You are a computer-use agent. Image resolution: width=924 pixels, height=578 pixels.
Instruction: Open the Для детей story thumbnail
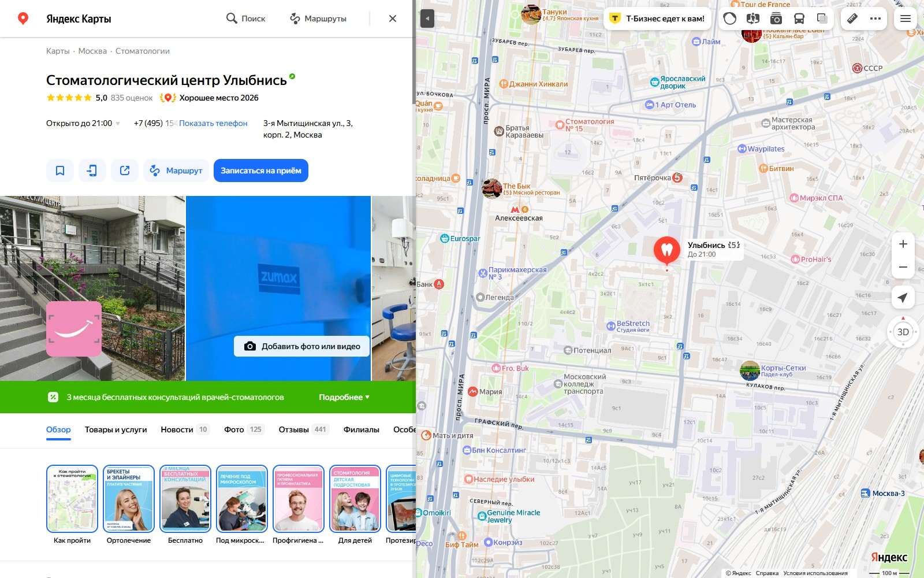point(355,505)
